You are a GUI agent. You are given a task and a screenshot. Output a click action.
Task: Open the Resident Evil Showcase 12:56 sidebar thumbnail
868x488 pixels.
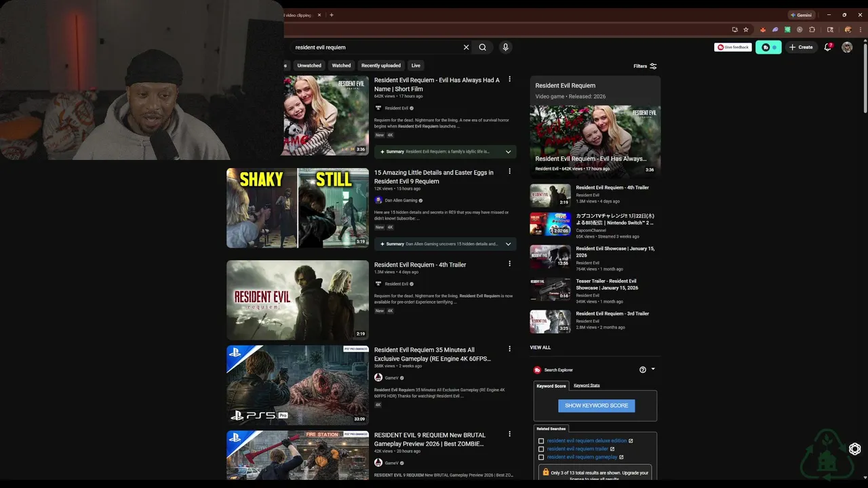pyautogui.click(x=551, y=257)
